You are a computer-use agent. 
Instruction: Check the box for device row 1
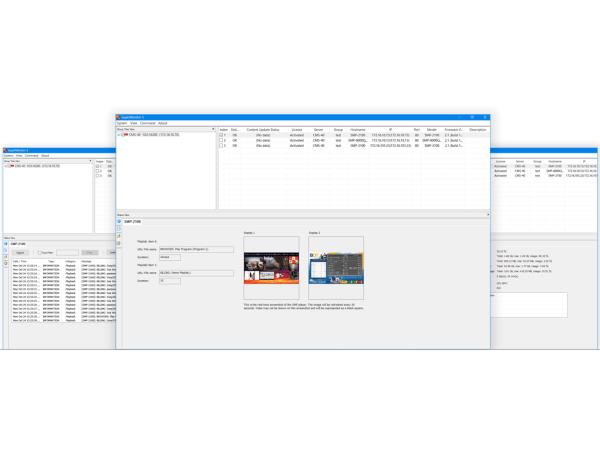(x=221, y=135)
